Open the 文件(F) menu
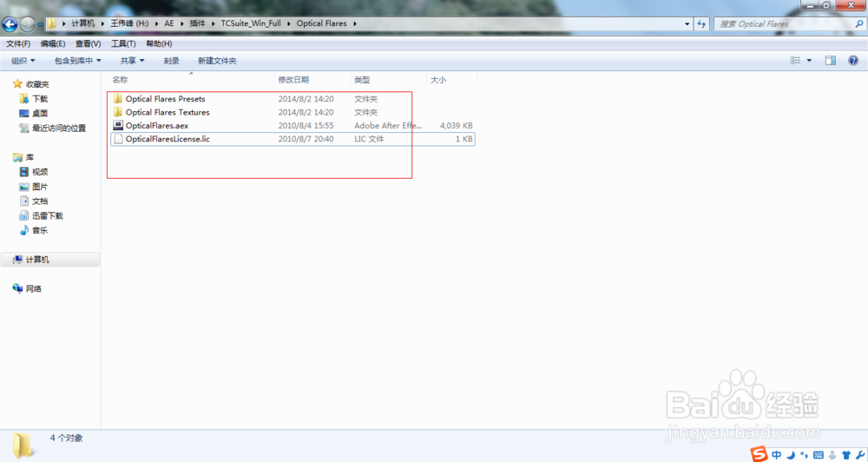This screenshot has height=462, width=868. pos(18,43)
